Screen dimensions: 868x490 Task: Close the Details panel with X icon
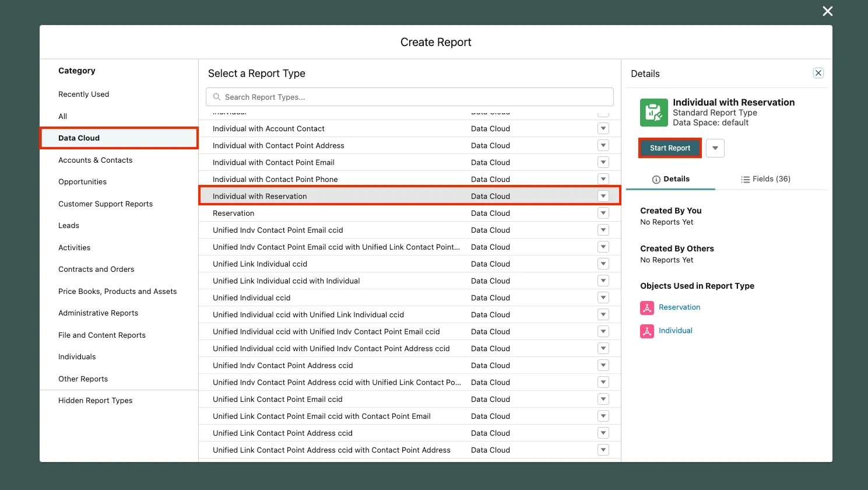818,73
